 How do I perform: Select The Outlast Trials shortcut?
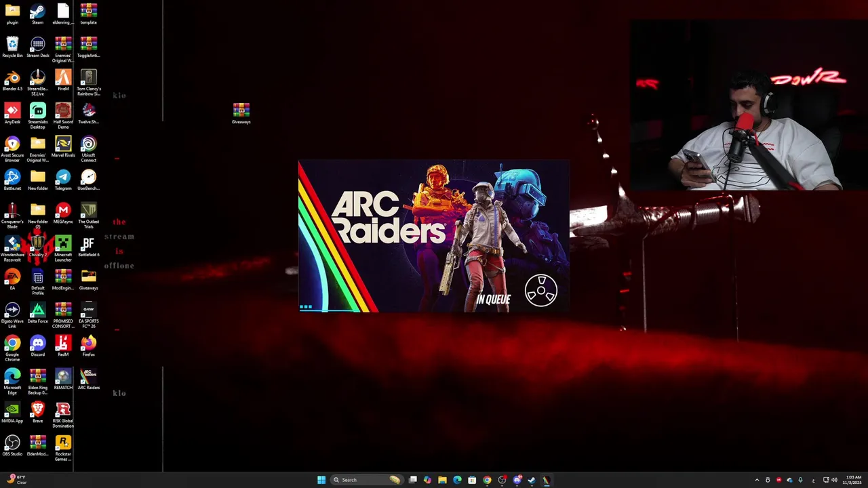(89, 215)
